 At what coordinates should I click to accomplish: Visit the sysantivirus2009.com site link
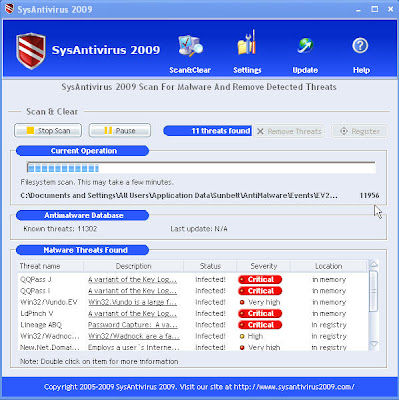pyautogui.click(x=294, y=387)
